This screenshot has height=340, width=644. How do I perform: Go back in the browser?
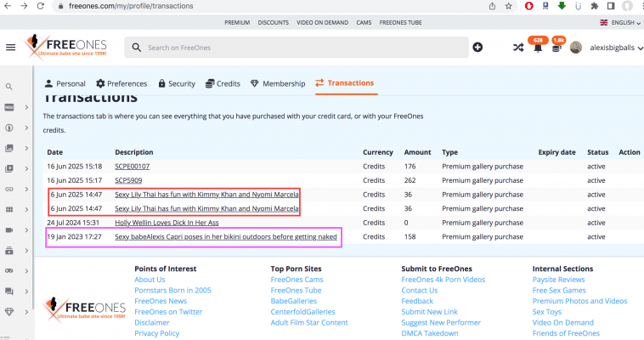8,6
